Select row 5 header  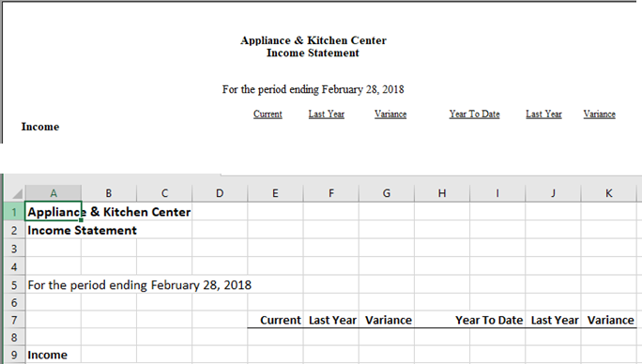click(14, 285)
